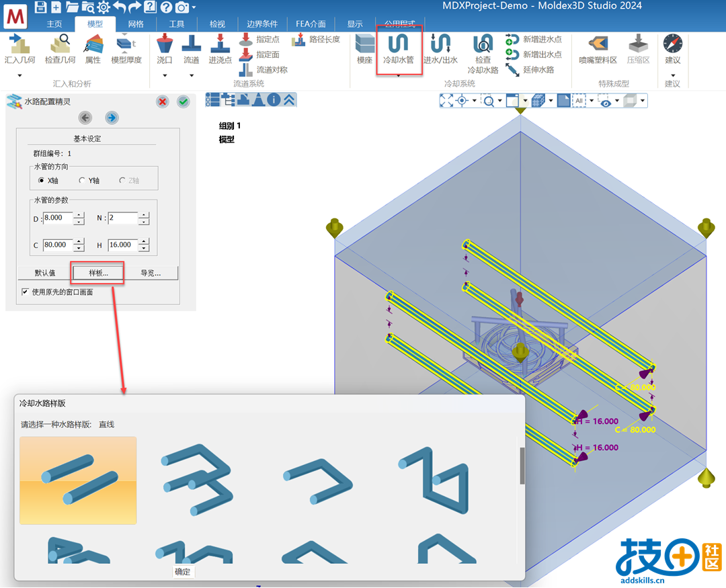Open the 喷嘴塑料区 nozzle zone tool
The height and width of the screenshot is (588, 726).
pos(598,49)
